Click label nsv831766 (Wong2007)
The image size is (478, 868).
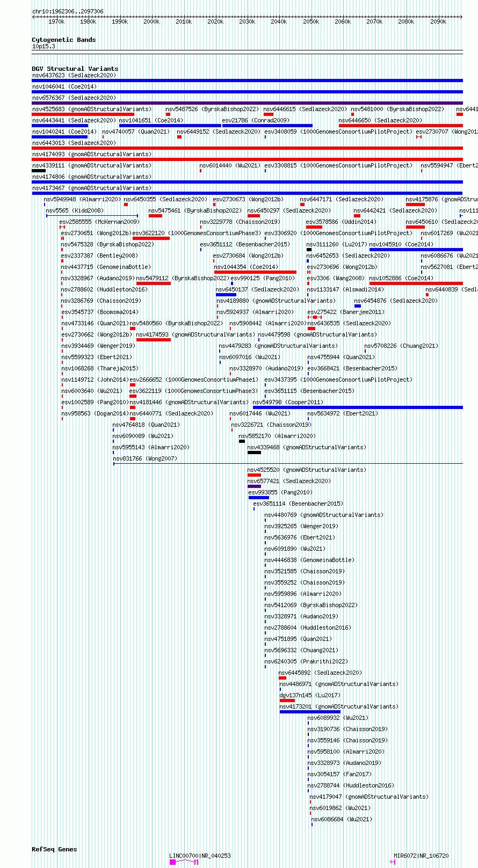point(145,459)
